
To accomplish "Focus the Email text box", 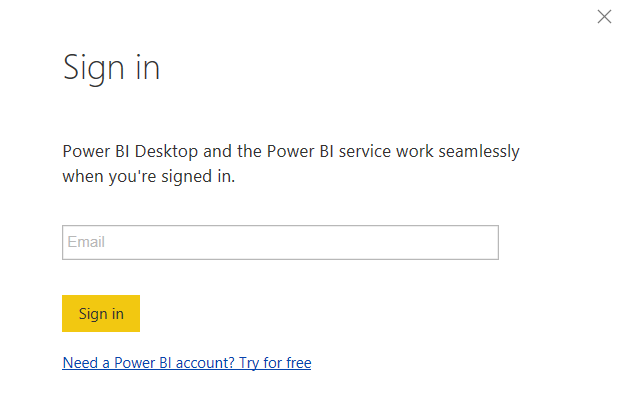I will click(280, 242).
